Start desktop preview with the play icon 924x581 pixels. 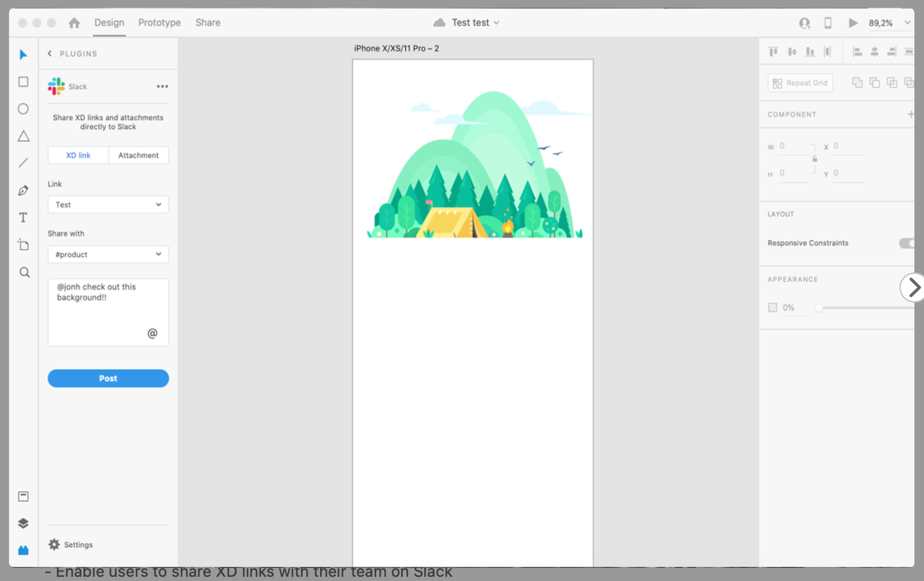854,22
